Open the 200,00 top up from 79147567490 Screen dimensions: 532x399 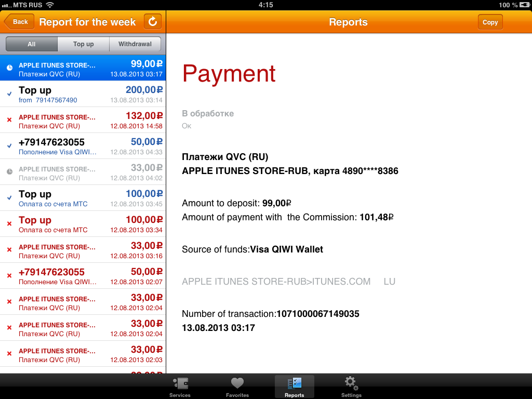point(83,94)
